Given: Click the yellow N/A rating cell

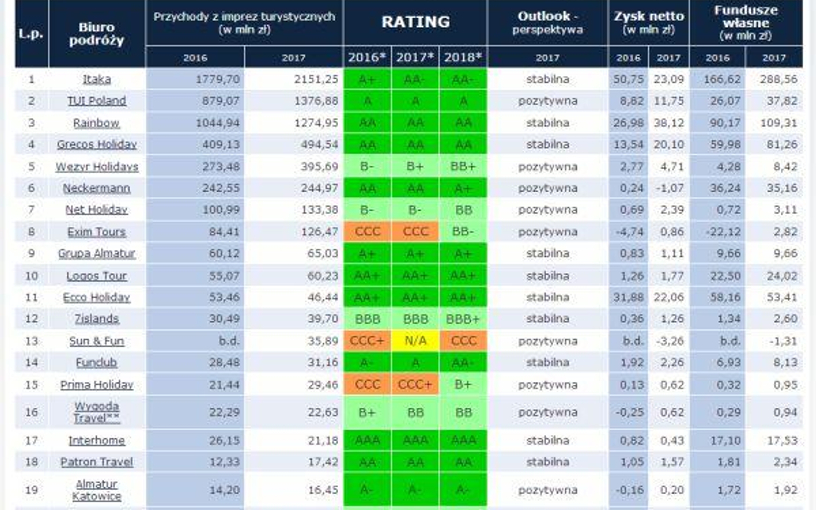Looking at the screenshot, I should pyautogui.click(x=415, y=341).
